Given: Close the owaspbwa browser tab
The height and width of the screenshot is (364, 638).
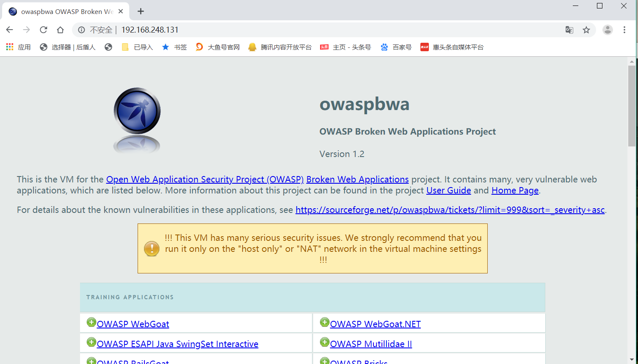Looking at the screenshot, I should pyautogui.click(x=121, y=11).
